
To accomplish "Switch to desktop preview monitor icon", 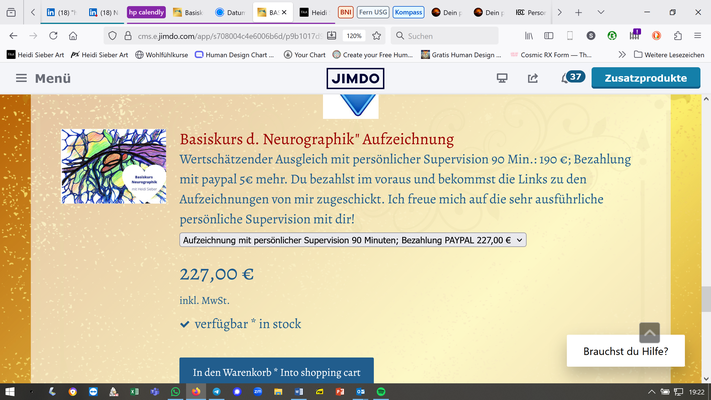I will coord(502,78).
